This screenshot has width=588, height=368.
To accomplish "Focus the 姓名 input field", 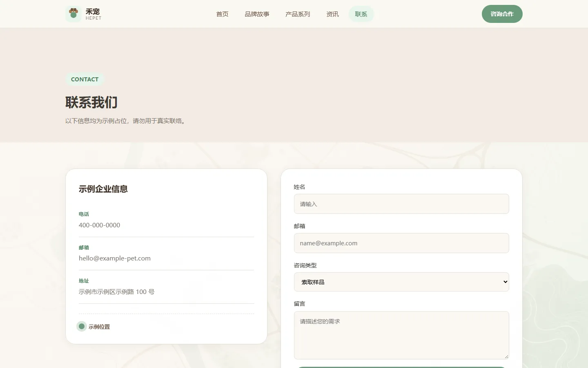I will [401, 204].
